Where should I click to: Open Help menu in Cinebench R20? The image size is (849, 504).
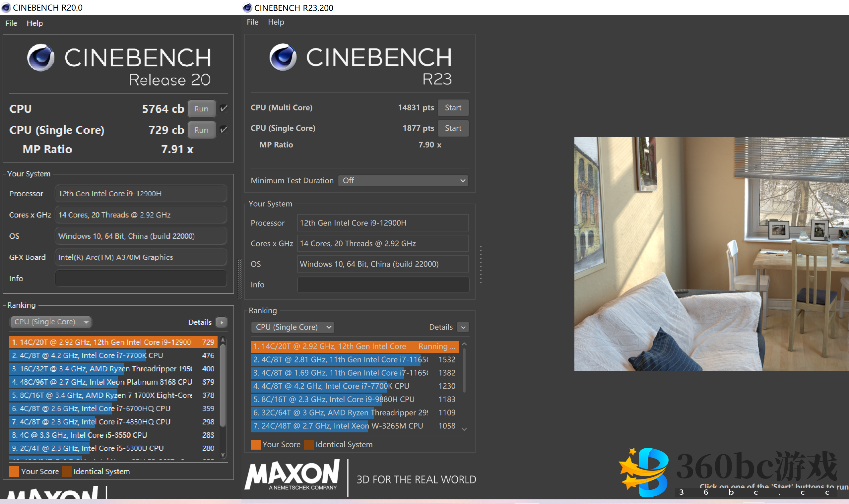(x=34, y=23)
